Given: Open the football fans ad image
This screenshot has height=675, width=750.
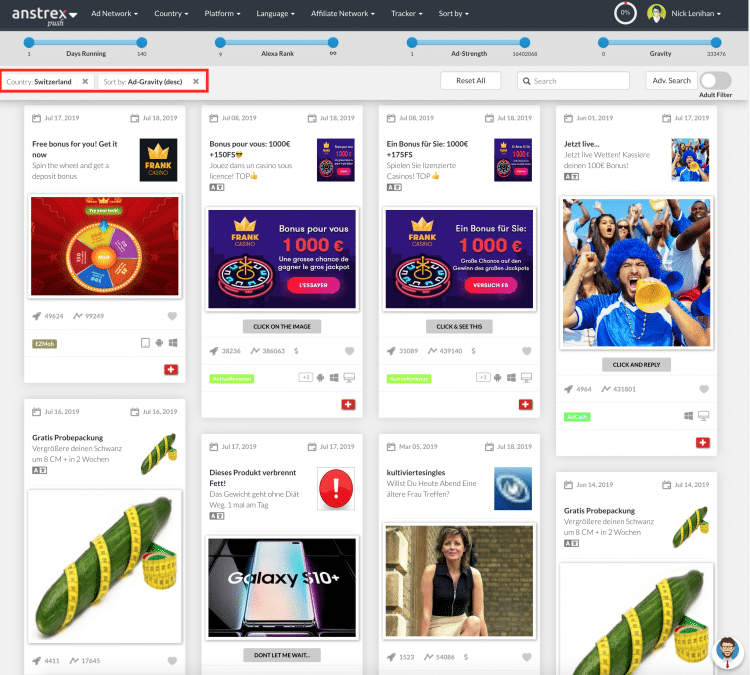Looking at the screenshot, I should pos(637,273).
